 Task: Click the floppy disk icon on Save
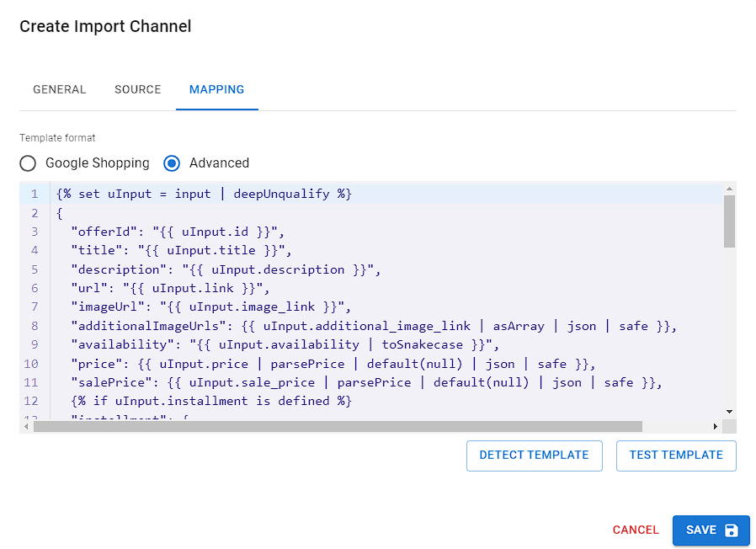(x=731, y=530)
